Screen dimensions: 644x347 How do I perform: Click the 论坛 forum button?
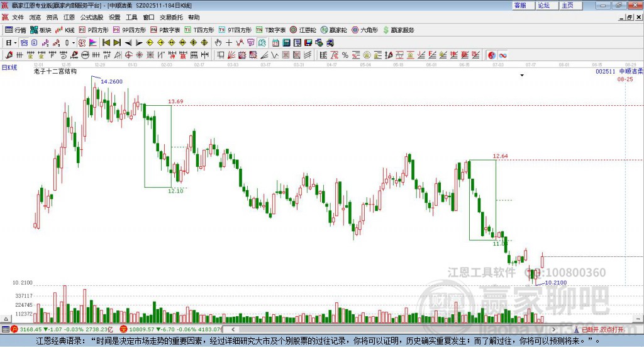(x=547, y=5)
